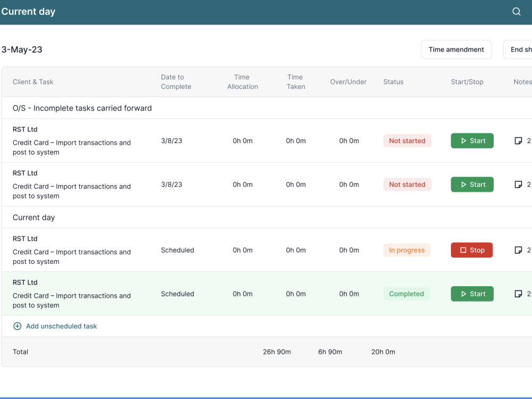The height and width of the screenshot is (399, 532).
Task: Click Scheduled in the In progress row
Action: (x=178, y=250)
